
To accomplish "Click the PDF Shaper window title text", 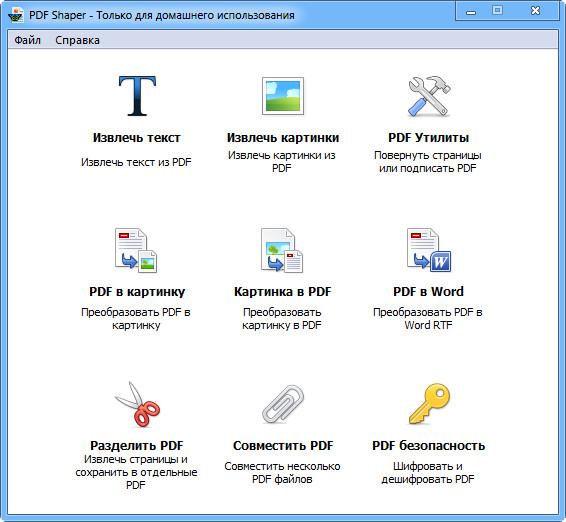I will click(x=162, y=16).
